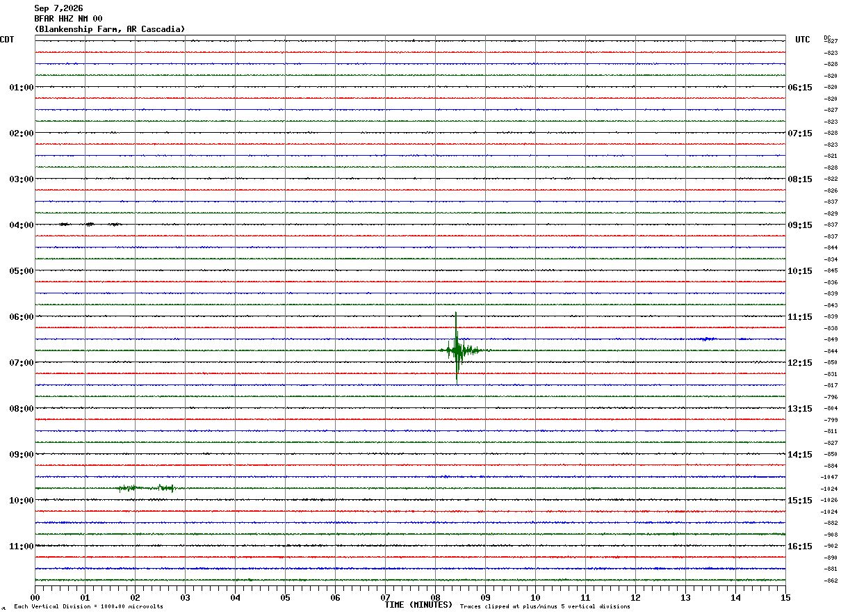
Task: Click the Sep 7, 2026 date text
Action: [58, 8]
